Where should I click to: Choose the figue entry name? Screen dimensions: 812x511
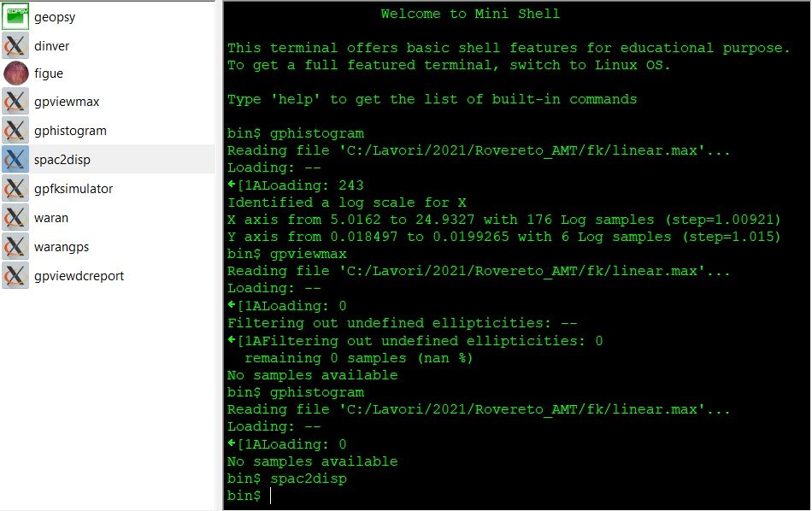[49, 73]
